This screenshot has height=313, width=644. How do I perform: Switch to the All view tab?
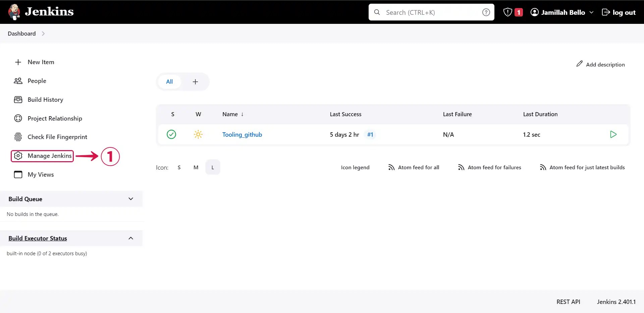coord(169,82)
